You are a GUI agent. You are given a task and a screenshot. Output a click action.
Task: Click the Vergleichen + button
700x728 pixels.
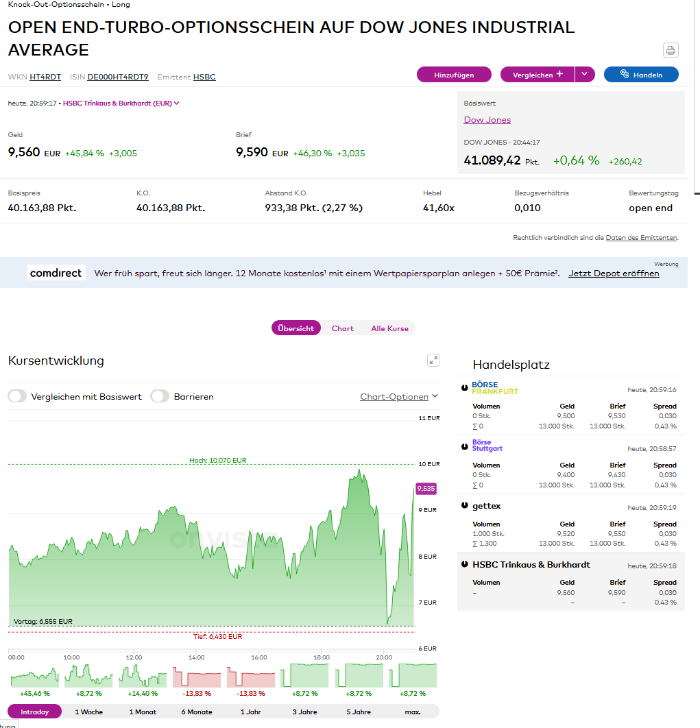click(x=538, y=74)
